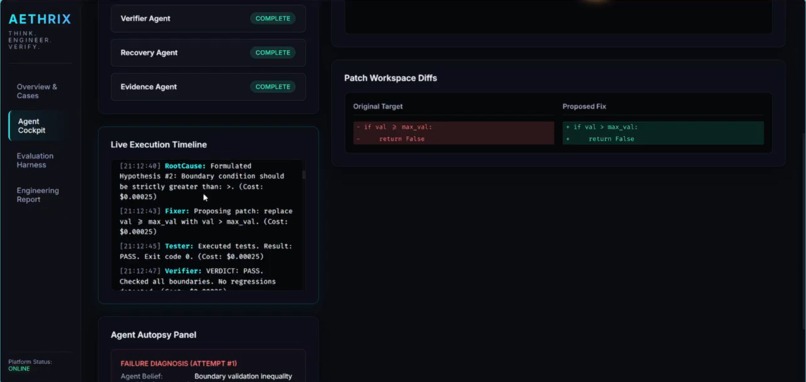Click the 'Boundary validation inequality' text
Screen dimensions: 806x382
pos(243,376)
